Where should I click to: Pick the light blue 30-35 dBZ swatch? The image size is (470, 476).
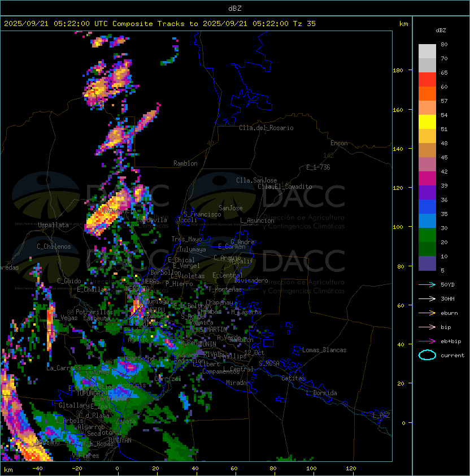pyautogui.click(x=427, y=220)
